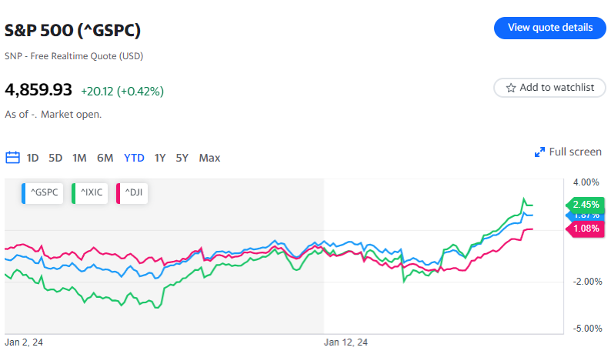
Task: Switch chart to 5D range
Action: pyautogui.click(x=55, y=158)
